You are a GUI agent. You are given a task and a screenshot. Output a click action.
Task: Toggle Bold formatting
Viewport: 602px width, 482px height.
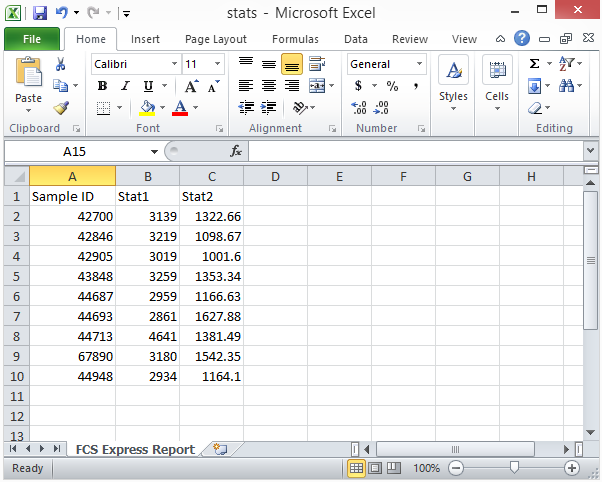pyautogui.click(x=102, y=86)
